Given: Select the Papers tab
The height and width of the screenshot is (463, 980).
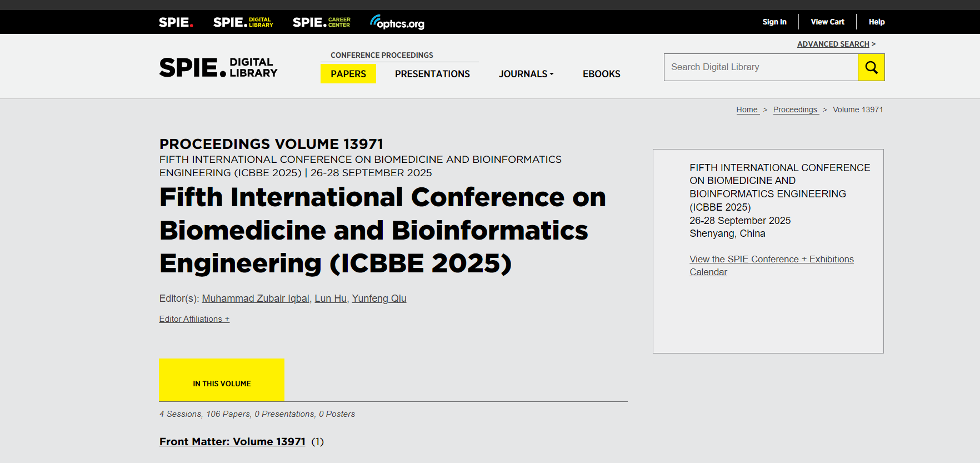Looking at the screenshot, I should pyautogui.click(x=348, y=74).
